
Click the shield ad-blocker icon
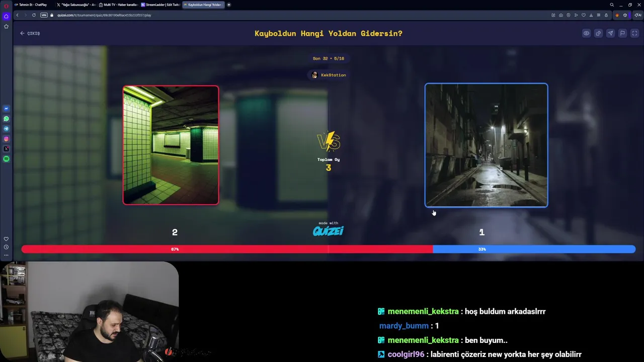click(x=569, y=15)
